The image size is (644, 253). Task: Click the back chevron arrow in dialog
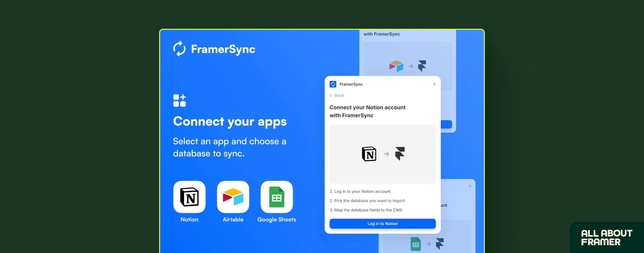tap(331, 95)
